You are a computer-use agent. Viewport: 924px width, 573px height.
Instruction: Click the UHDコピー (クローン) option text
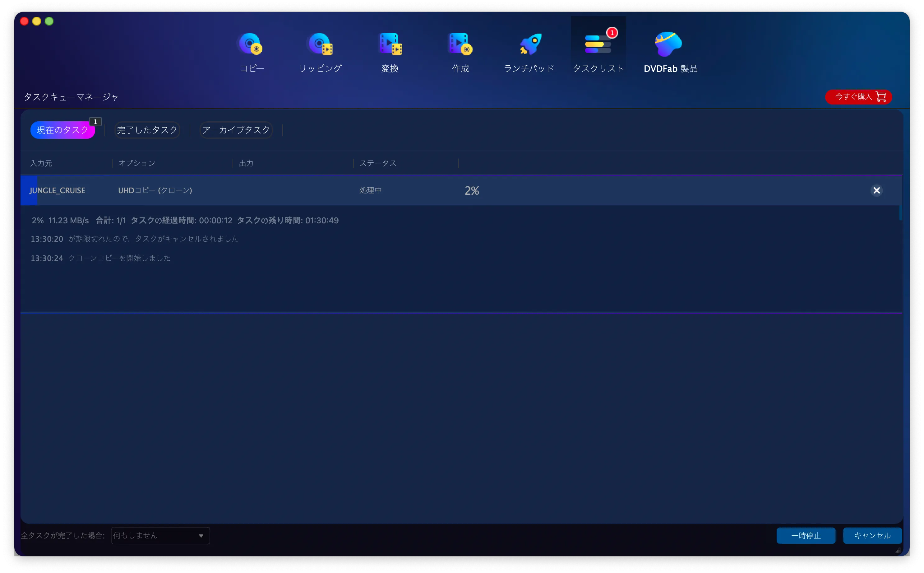click(x=155, y=190)
